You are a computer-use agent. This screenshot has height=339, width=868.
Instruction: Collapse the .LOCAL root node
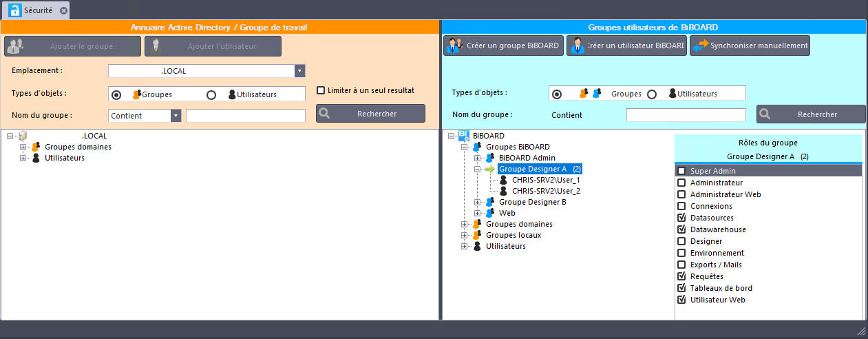10,136
